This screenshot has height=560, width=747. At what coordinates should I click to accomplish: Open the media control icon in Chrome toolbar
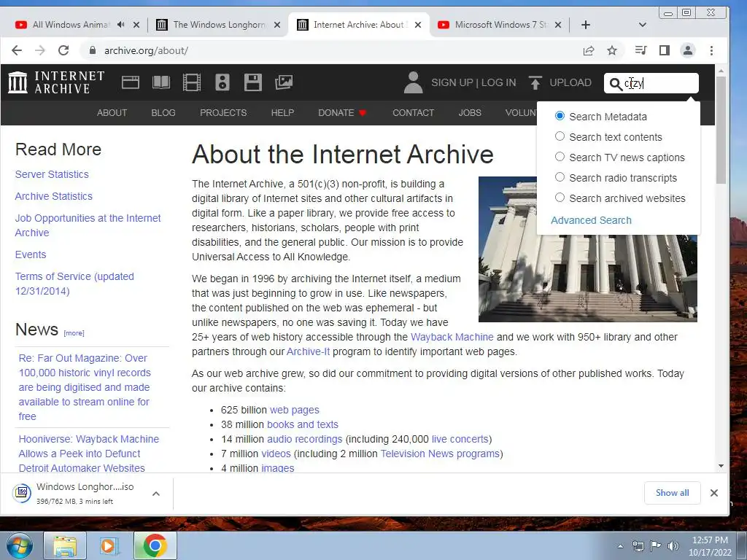pyautogui.click(x=640, y=50)
